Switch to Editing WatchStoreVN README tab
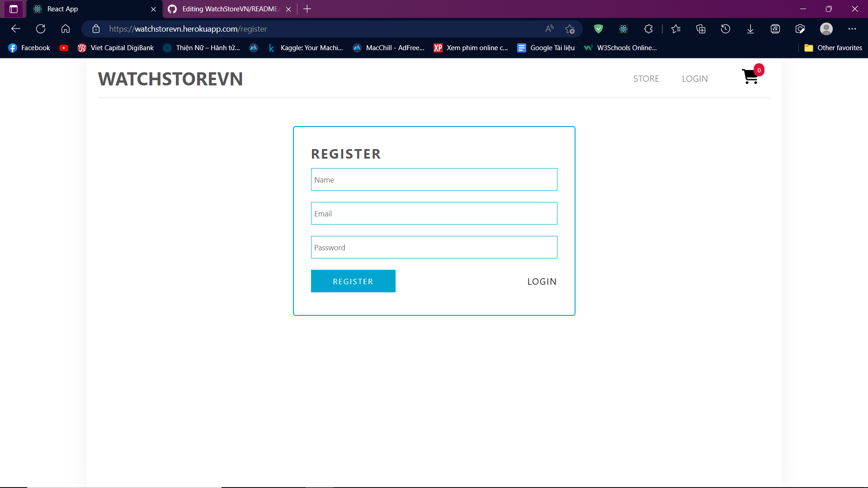Image resolution: width=868 pixels, height=488 pixels. 230,9
